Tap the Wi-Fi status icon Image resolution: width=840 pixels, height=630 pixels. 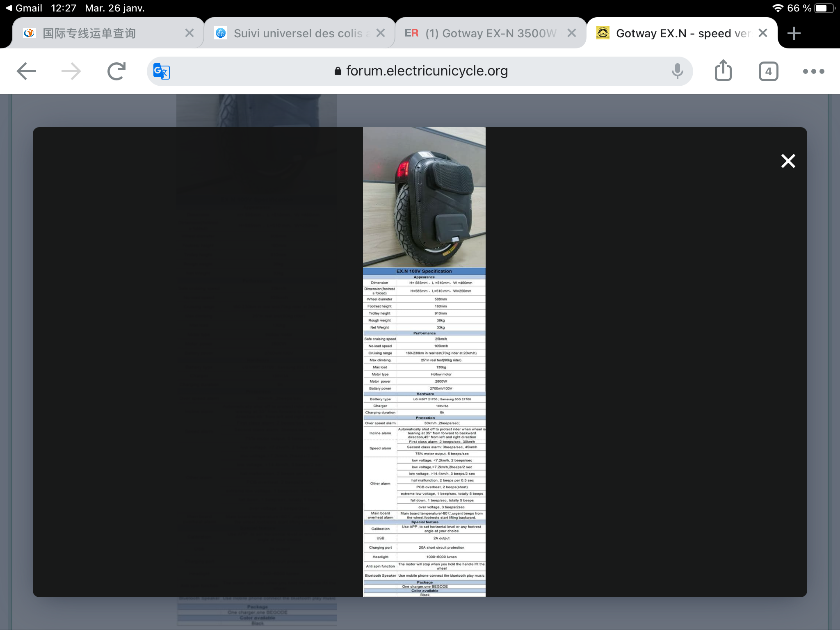click(x=778, y=8)
